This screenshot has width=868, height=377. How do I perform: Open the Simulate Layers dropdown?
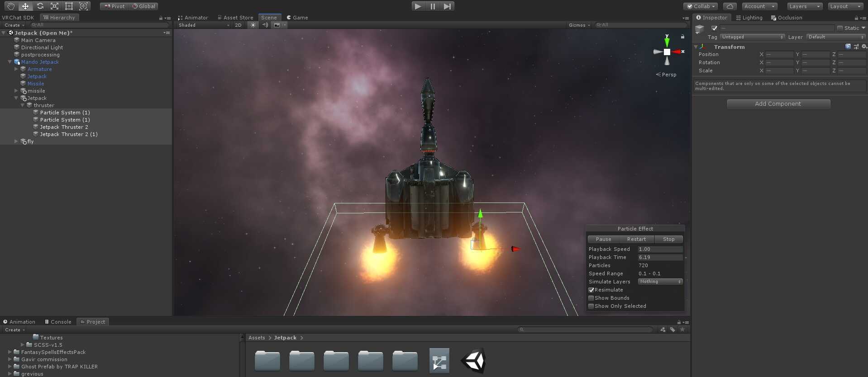tap(660, 282)
